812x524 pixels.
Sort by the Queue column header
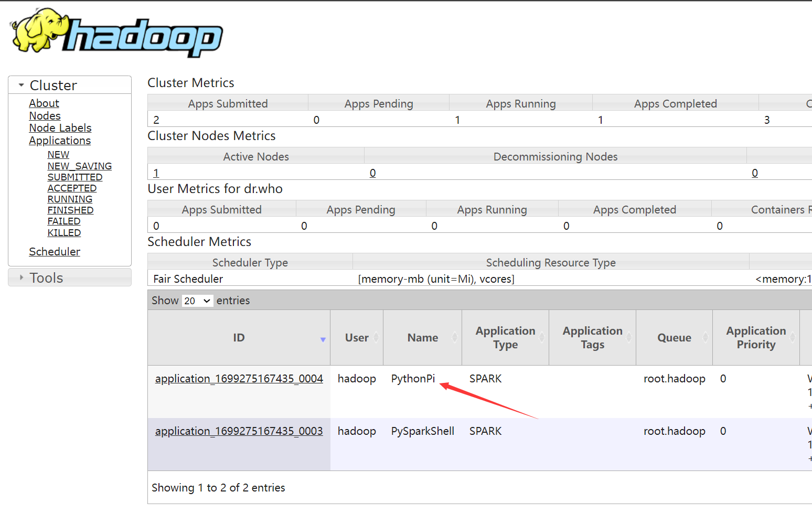tap(674, 338)
